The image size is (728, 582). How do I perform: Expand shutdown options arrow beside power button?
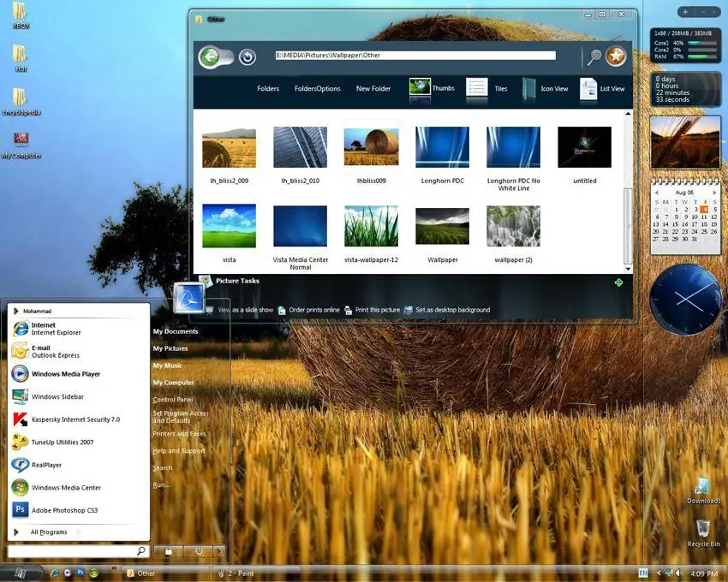219,552
